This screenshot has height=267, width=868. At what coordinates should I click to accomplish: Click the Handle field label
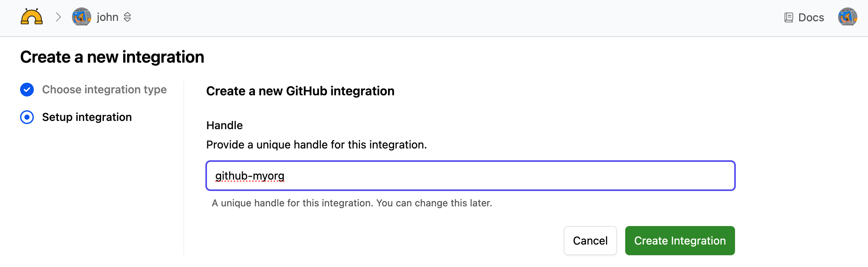point(224,125)
